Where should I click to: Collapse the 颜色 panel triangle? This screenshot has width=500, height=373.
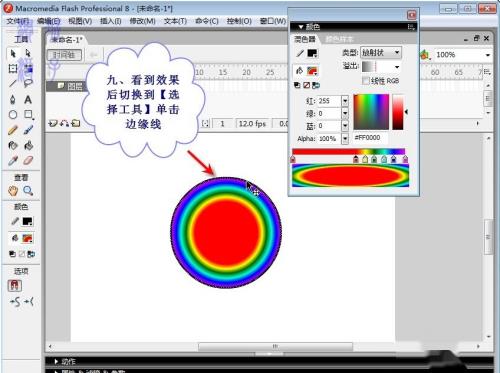click(301, 27)
